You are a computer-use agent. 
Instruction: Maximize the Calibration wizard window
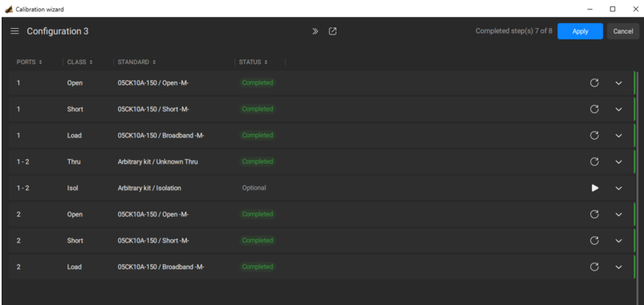[613, 9]
